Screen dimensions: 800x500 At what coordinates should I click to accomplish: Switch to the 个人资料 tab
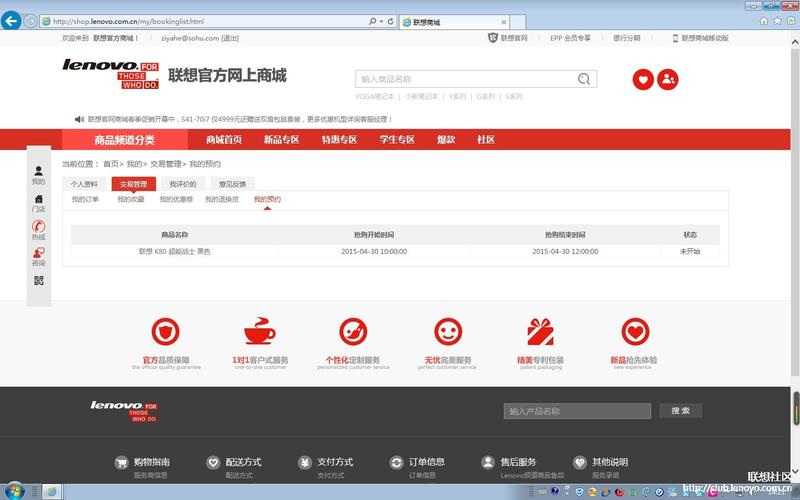84,184
